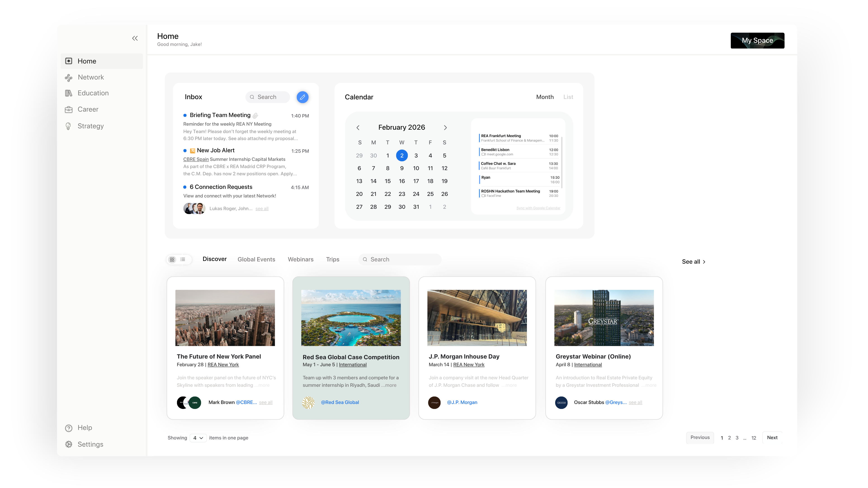868x488 pixels.
Task: Go to page 12
Action: [x=754, y=438]
